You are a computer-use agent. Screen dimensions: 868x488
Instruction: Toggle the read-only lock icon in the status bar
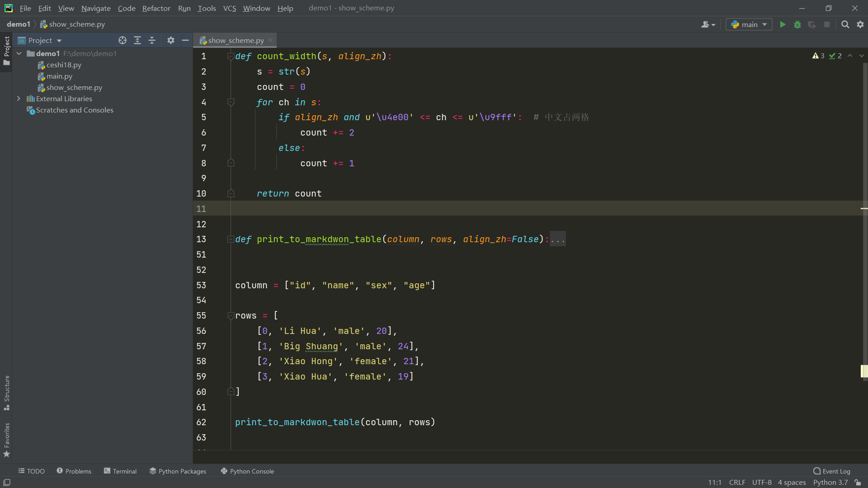pyautogui.click(x=858, y=483)
